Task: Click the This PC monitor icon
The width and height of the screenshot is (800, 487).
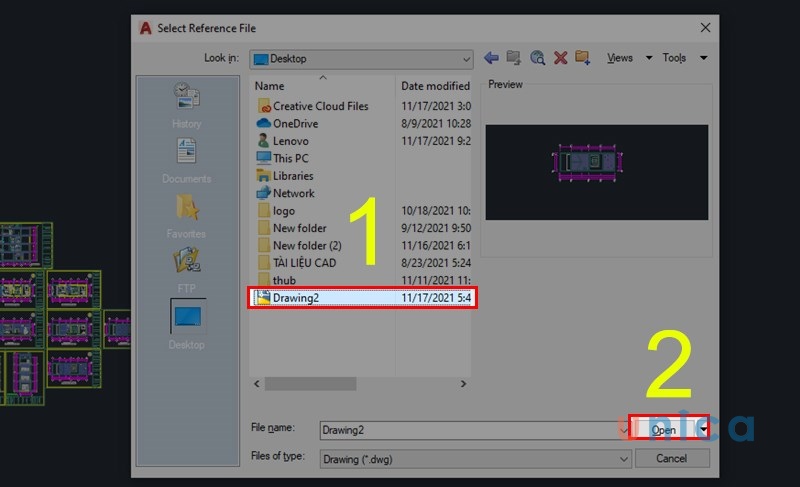Action: tap(263, 158)
